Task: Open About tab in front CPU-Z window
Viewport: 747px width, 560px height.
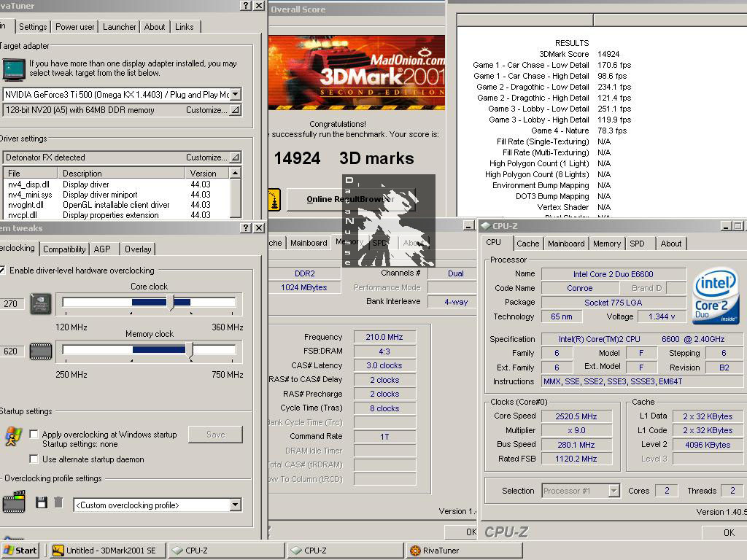Action: pyautogui.click(x=671, y=244)
